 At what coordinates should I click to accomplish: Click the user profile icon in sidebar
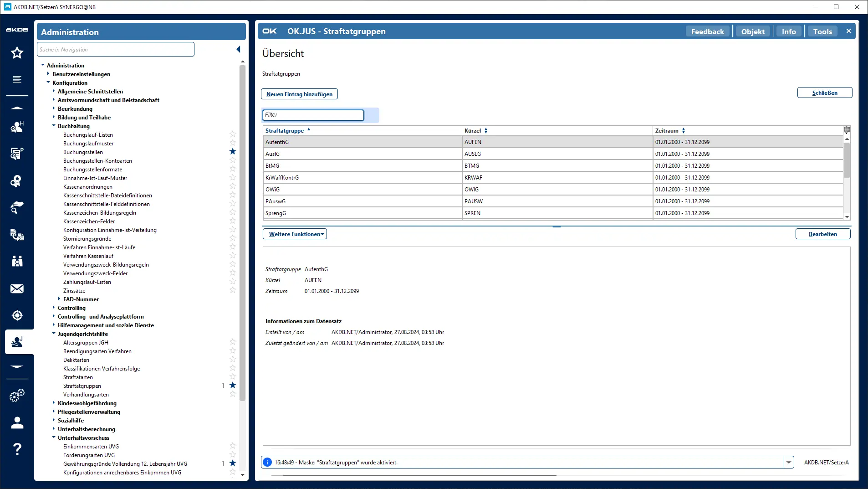coord(17,423)
